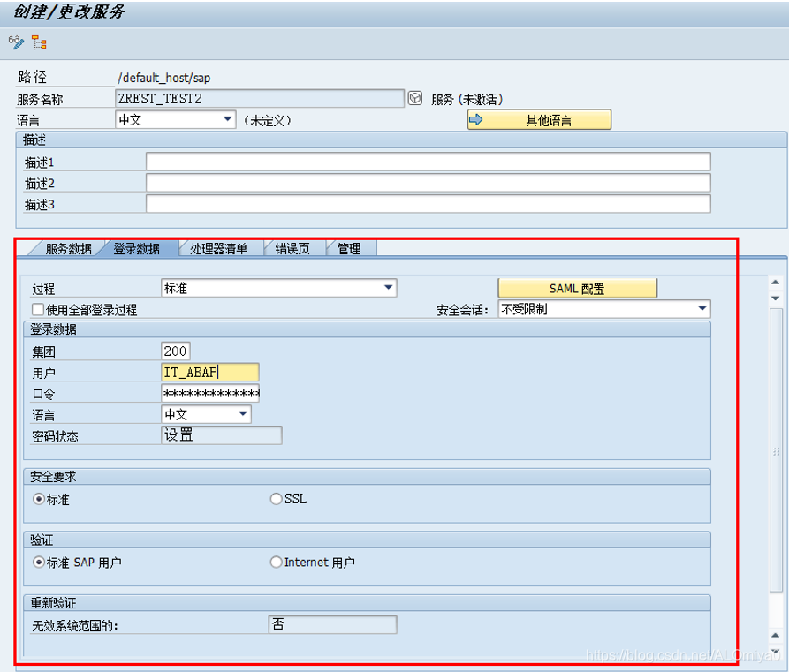Viewport: 789px width, 672px height.
Task: Click the 描述1 input field
Action: point(429,162)
